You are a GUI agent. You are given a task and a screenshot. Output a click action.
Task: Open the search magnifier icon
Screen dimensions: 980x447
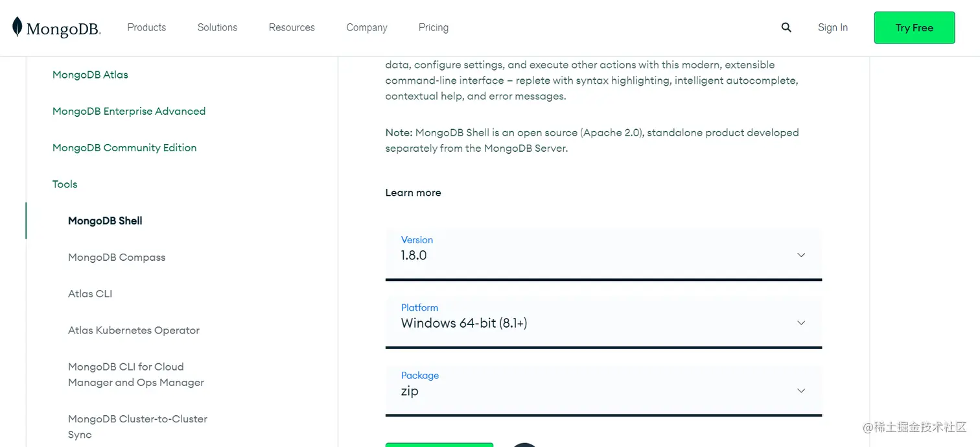point(786,27)
